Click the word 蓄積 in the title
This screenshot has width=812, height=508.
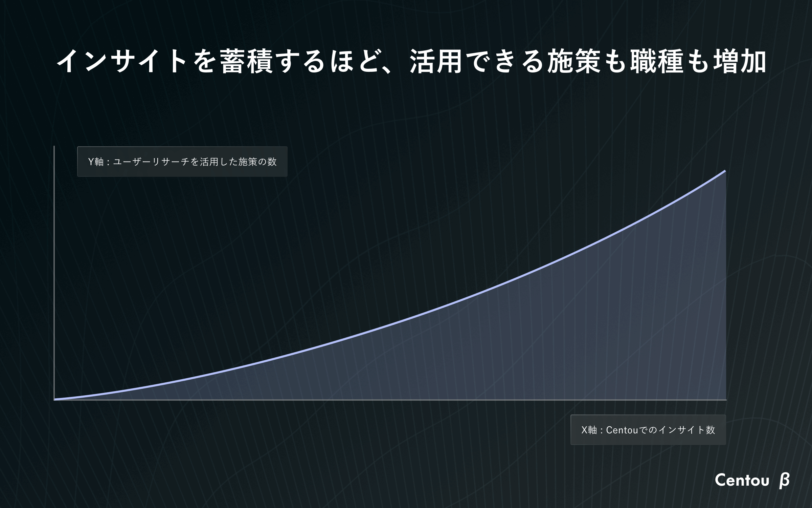246,62
